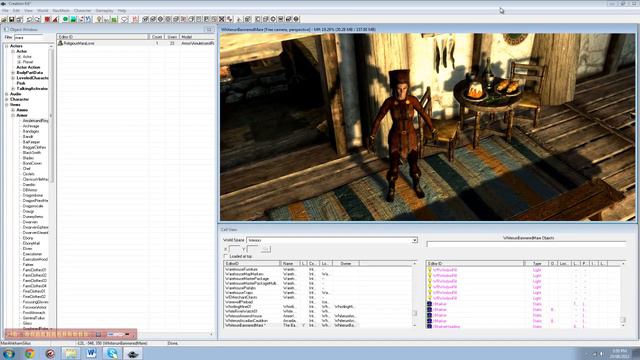The height and width of the screenshot is (360, 640).
Task: Expand the Audio tree node
Action: (7, 94)
